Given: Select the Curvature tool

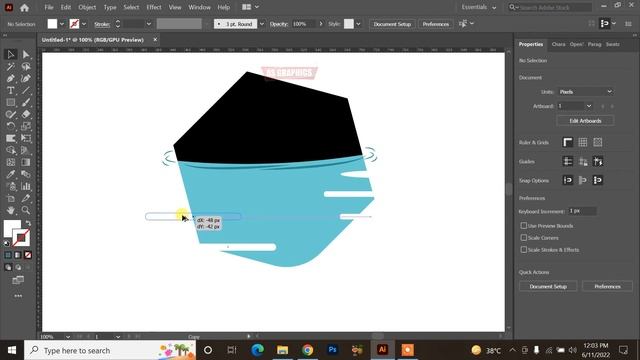Looking at the screenshot, I should [x=26, y=78].
